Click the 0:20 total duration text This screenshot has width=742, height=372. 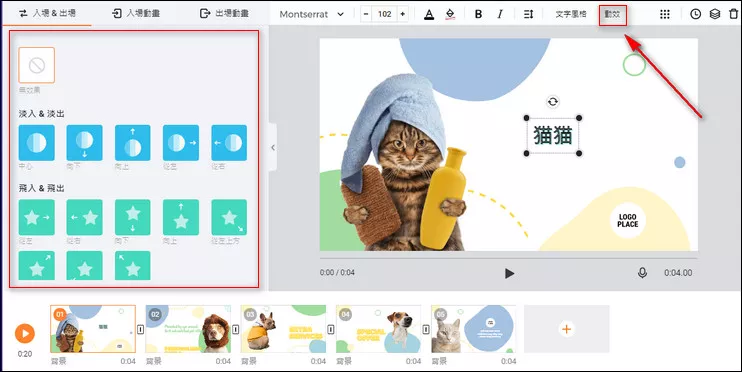[25, 354]
